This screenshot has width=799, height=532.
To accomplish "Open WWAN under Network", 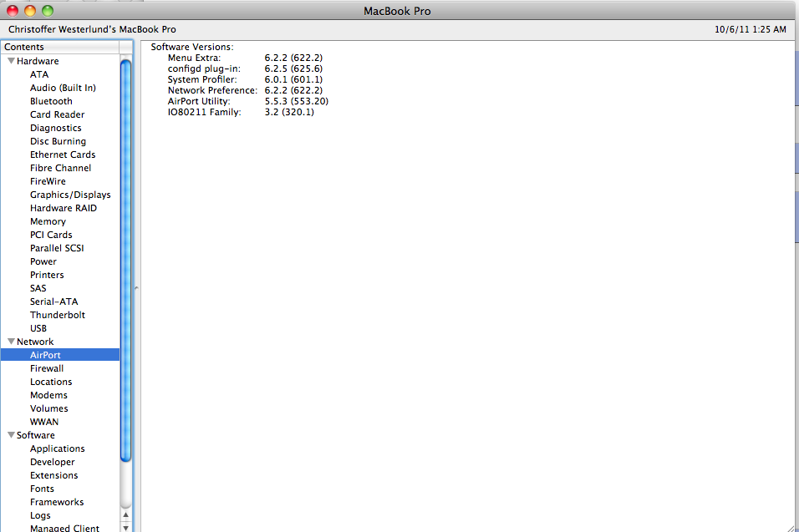I will click(x=44, y=422).
